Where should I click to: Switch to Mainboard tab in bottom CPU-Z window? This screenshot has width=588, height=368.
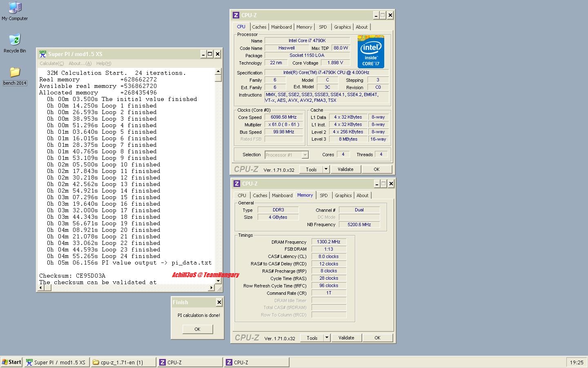[x=282, y=195]
